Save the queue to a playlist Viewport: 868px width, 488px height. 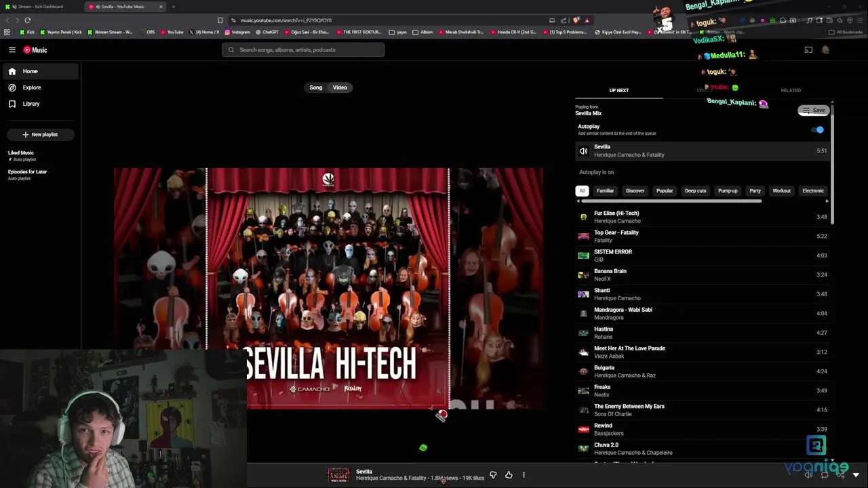(814, 110)
